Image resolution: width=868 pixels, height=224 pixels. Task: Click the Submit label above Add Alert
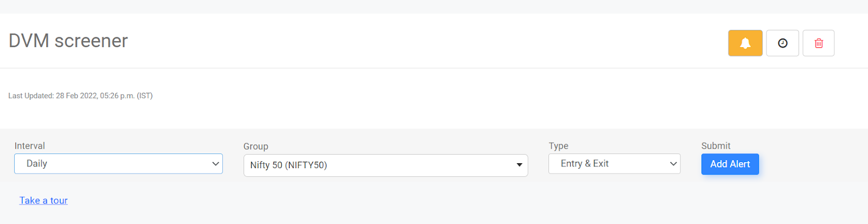pos(716,146)
